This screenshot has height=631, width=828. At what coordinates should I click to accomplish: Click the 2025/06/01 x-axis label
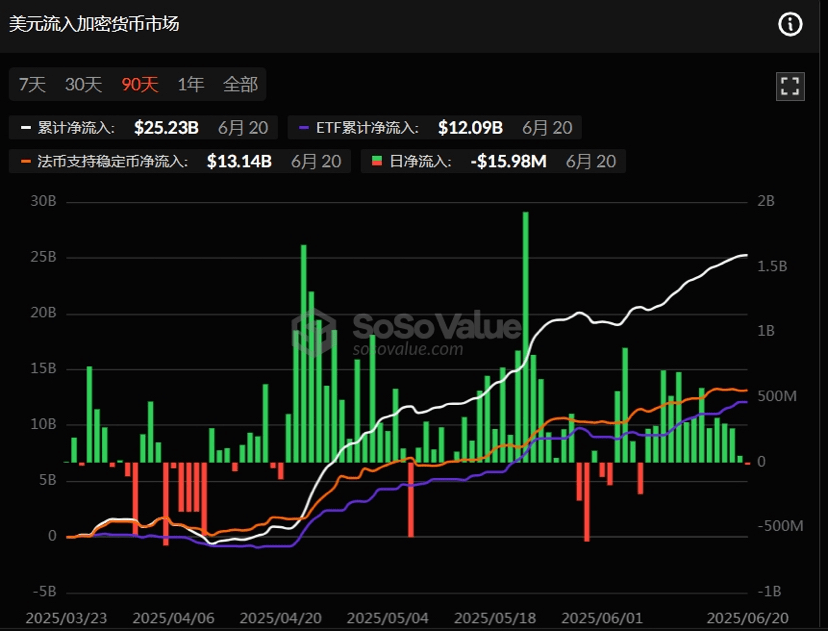(602, 618)
